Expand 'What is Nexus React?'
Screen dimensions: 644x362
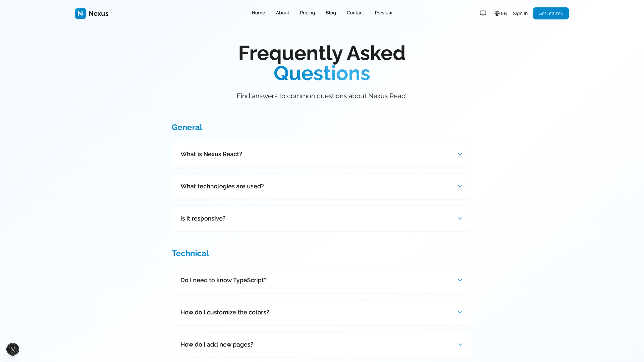coord(322,154)
